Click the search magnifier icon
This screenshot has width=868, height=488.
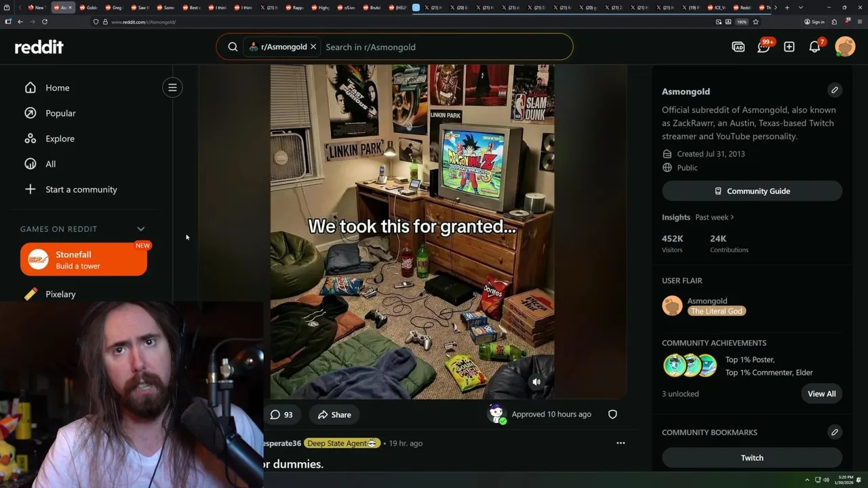coord(233,47)
